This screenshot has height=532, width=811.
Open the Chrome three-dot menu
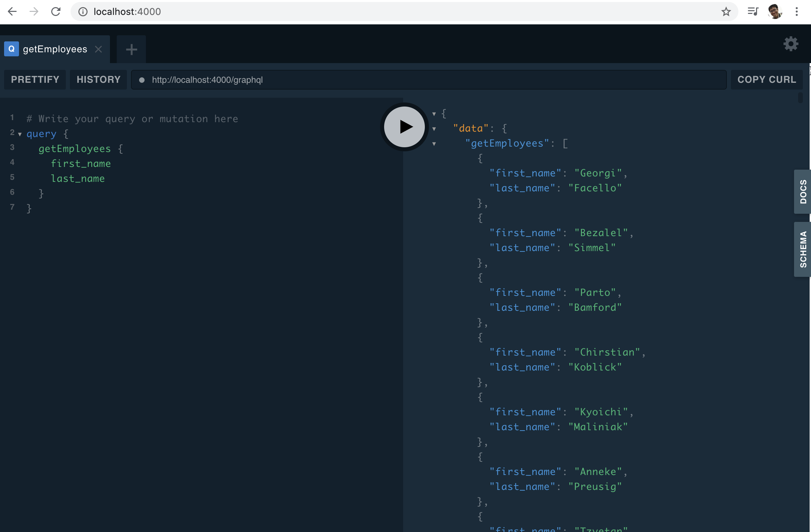(x=796, y=12)
